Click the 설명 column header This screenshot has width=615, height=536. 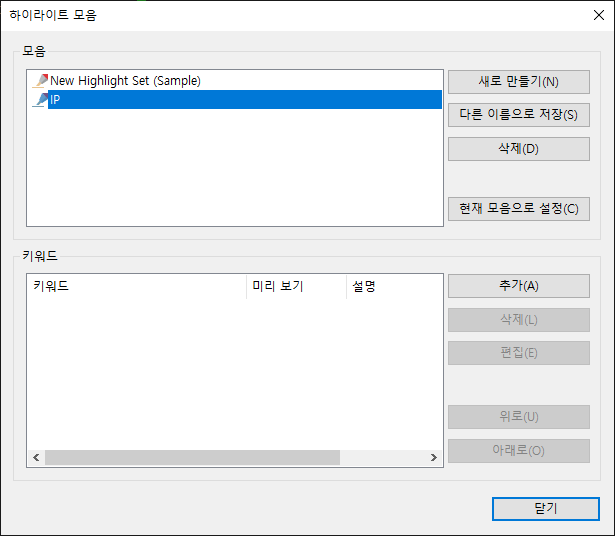(395, 287)
